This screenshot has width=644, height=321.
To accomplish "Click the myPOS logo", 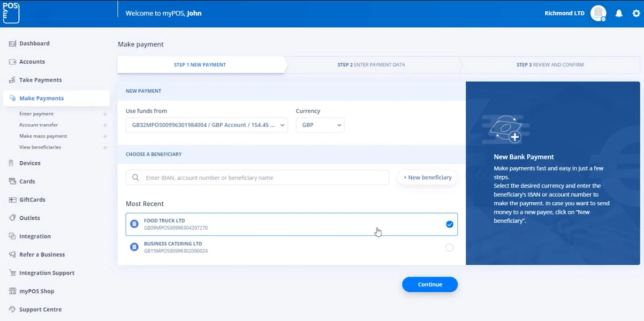I will click(x=11, y=12).
